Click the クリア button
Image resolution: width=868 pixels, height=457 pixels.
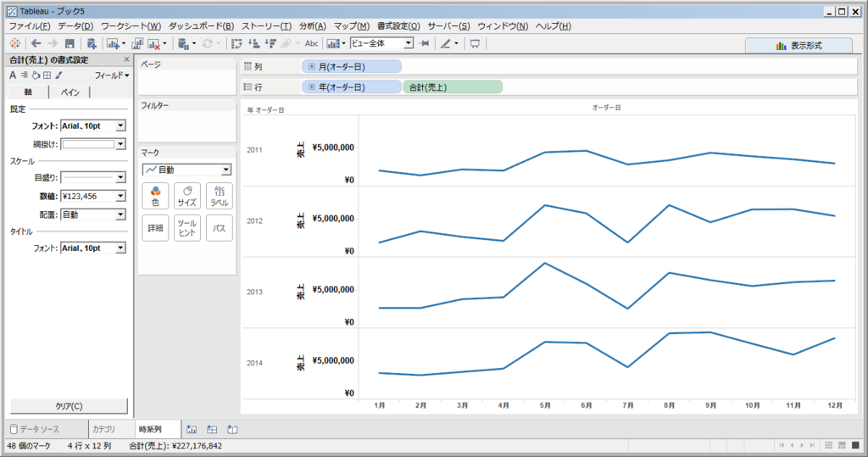click(x=70, y=406)
